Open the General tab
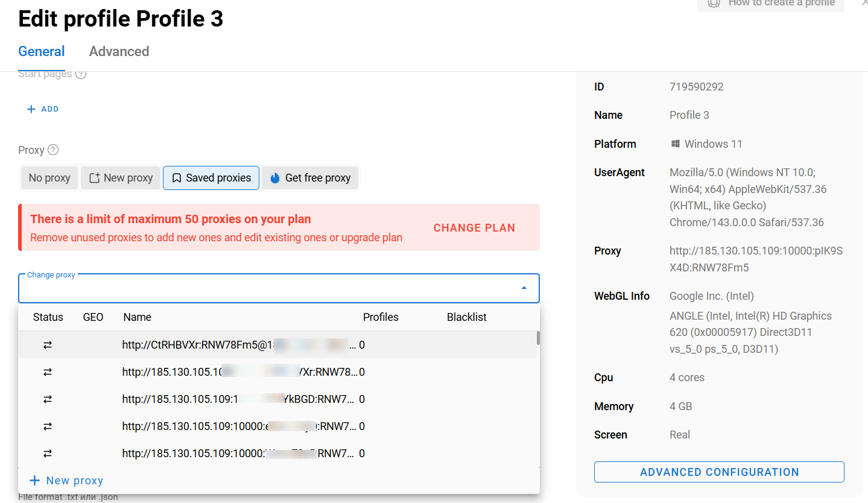The image size is (868, 503). [x=42, y=52]
